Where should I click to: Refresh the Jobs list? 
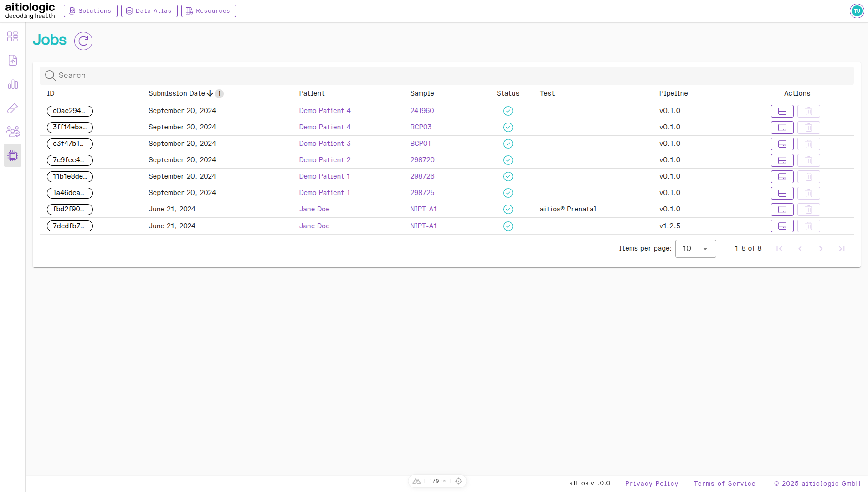[83, 41]
